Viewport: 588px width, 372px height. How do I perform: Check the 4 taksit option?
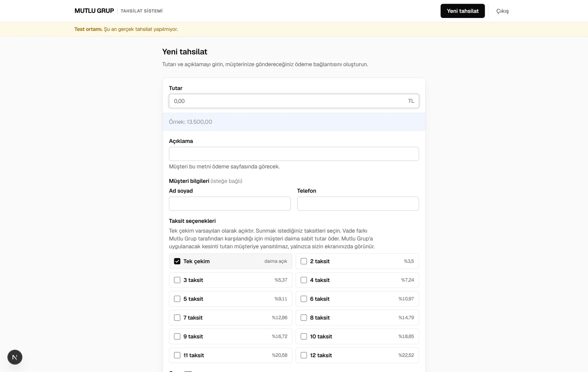pyautogui.click(x=304, y=280)
